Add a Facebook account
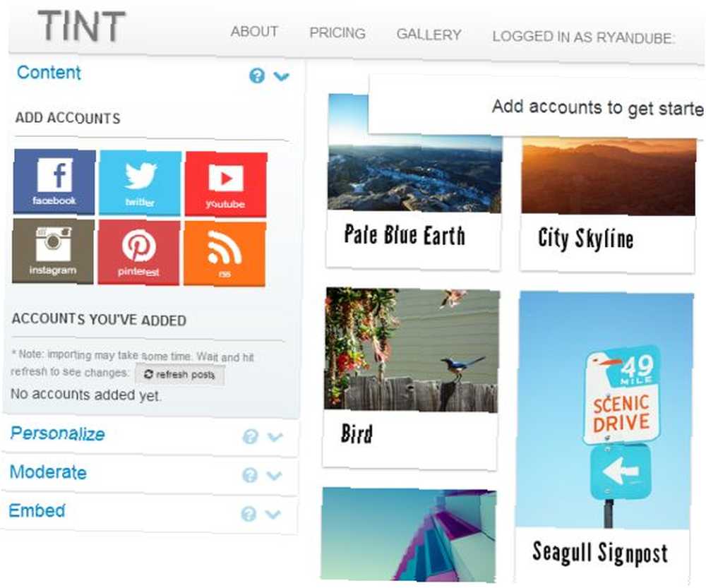The height and width of the screenshot is (588, 706). [54, 182]
